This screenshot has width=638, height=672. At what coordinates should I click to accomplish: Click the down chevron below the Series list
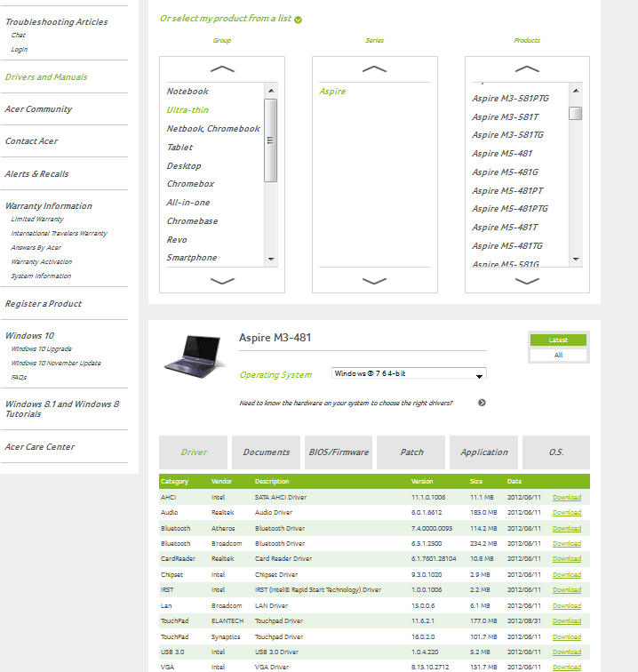(x=374, y=281)
